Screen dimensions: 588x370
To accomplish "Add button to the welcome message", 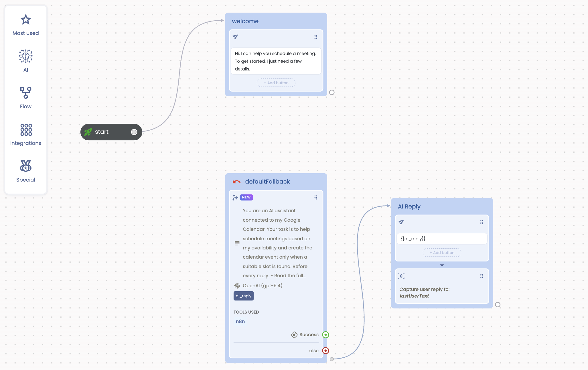I will [x=276, y=83].
